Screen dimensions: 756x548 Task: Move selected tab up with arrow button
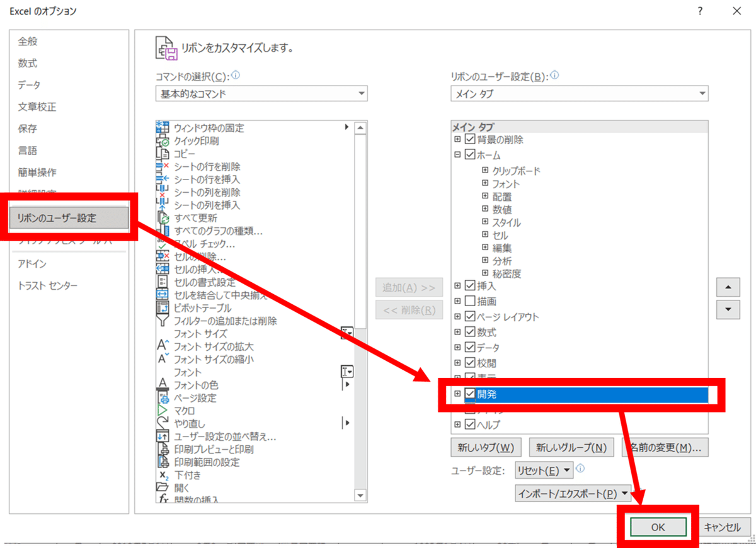728,287
